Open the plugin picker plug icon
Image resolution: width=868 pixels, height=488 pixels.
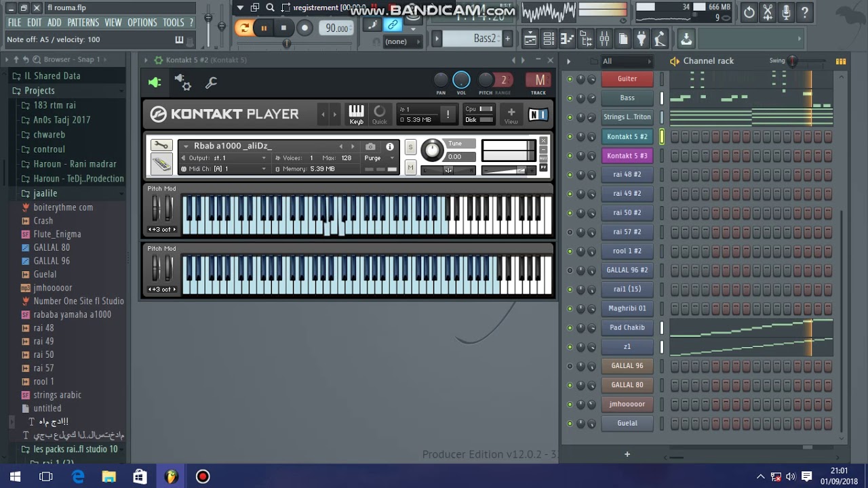641,39
